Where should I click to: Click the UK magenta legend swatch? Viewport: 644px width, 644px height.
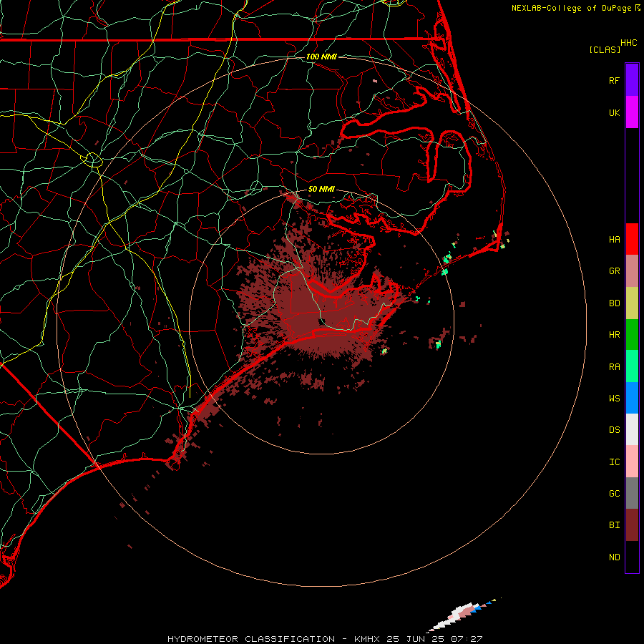(632, 112)
